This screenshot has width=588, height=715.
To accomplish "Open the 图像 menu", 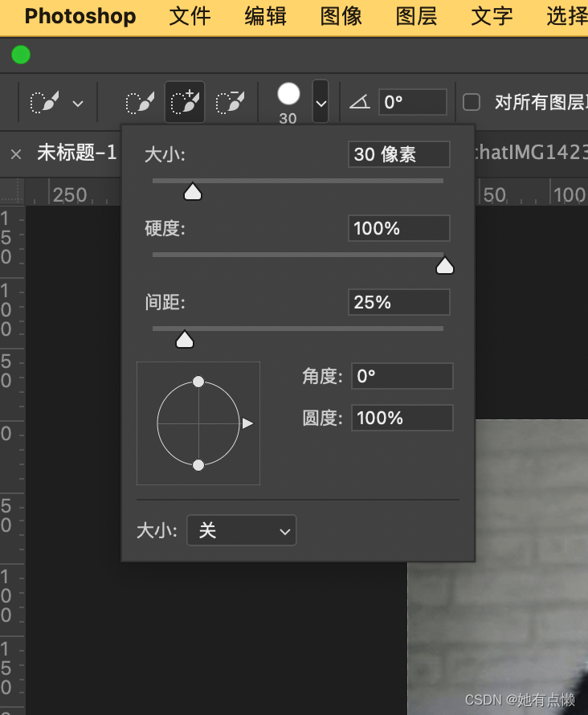I will [341, 16].
